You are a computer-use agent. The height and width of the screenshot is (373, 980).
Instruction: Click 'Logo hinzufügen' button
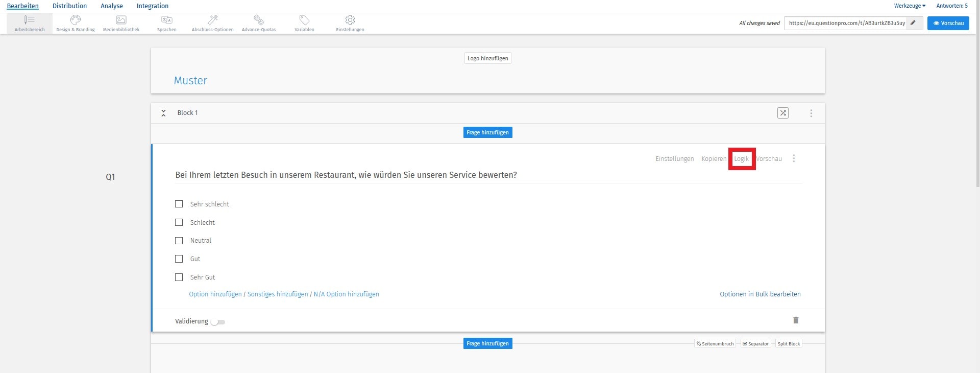coord(487,58)
